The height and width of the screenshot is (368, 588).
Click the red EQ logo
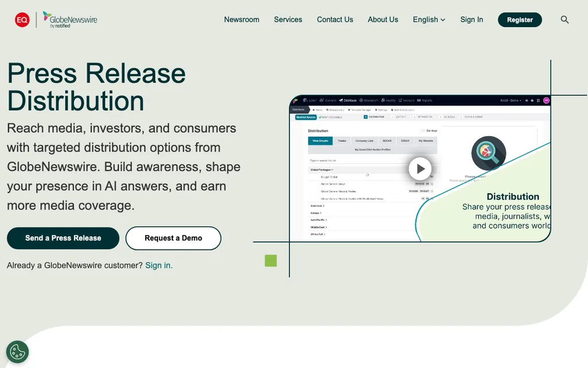click(x=22, y=20)
